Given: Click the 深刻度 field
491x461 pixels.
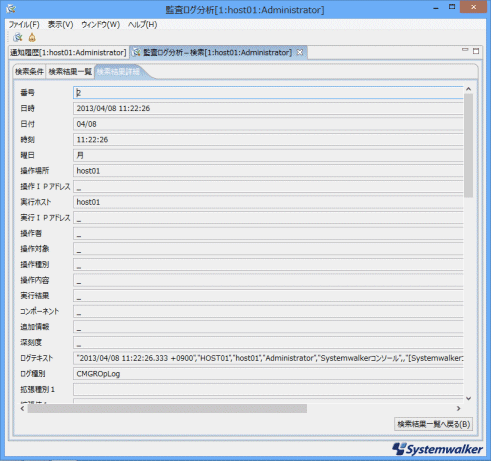Looking at the screenshot, I should click(268, 342).
